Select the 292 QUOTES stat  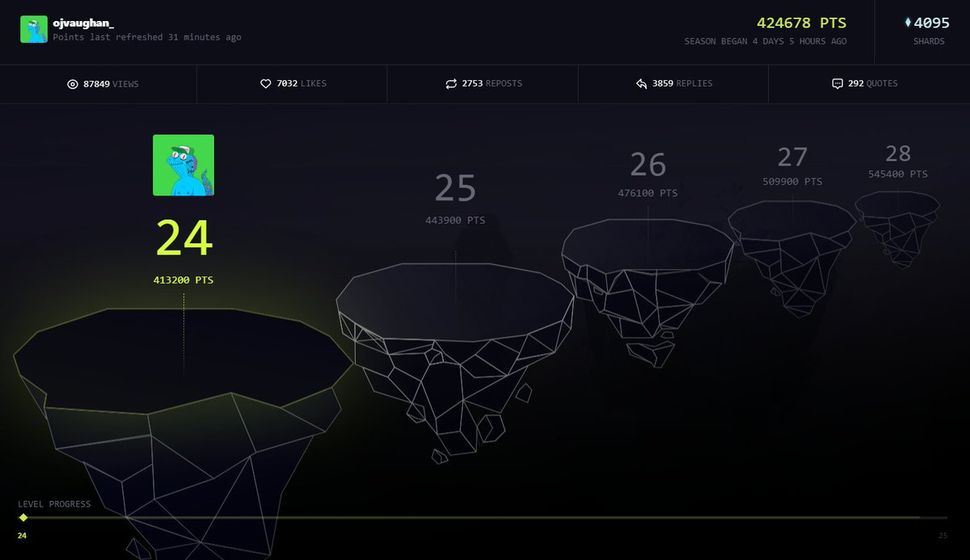(864, 83)
